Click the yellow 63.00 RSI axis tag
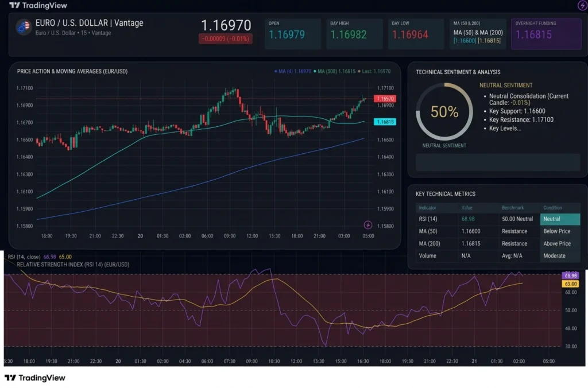This screenshot has width=588, height=388. pyautogui.click(x=570, y=284)
